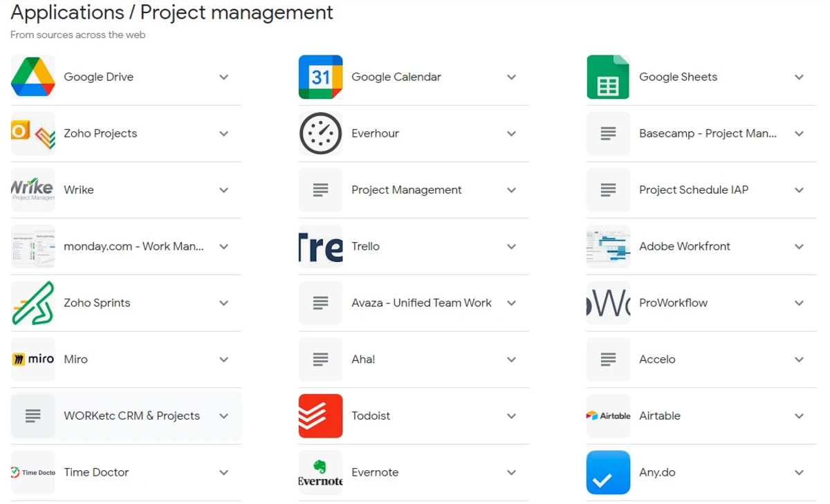Expand the Wrike chevron
The height and width of the screenshot is (504, 830).
223,190
